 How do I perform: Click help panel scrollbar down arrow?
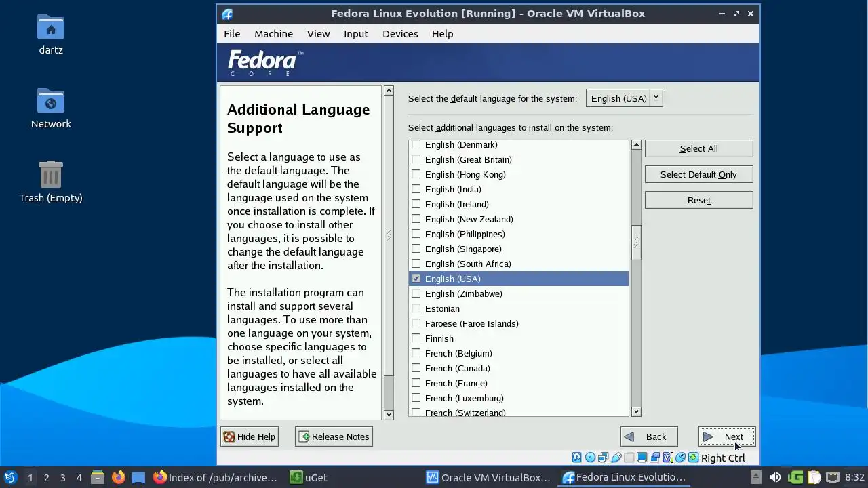click(x=389, y=415)
